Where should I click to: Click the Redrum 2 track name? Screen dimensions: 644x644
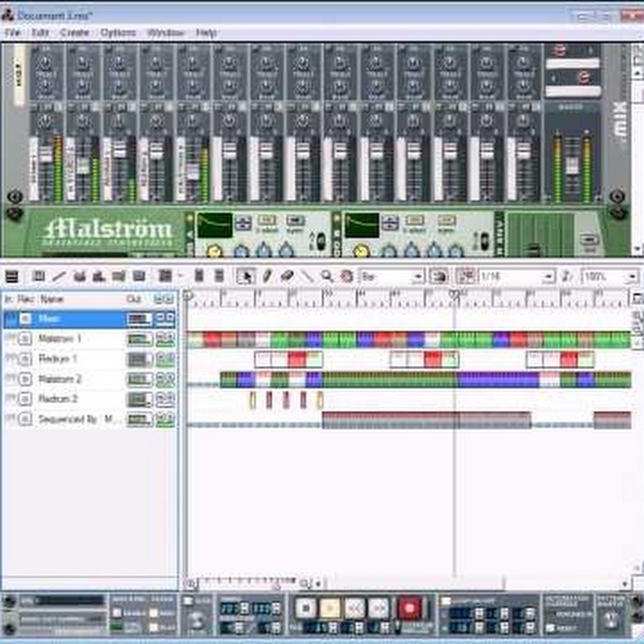click(58, 399)
